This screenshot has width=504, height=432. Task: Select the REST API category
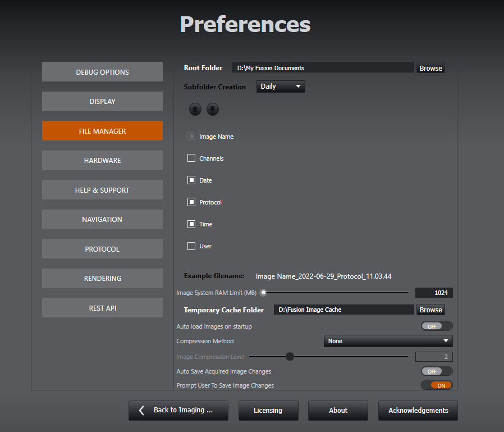(x=102, y=308)
